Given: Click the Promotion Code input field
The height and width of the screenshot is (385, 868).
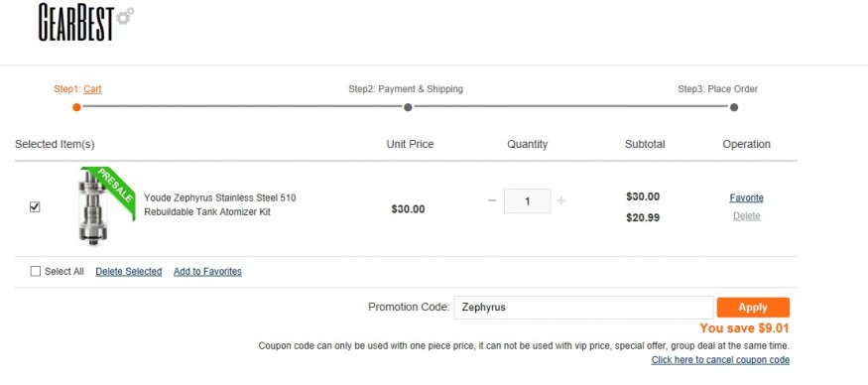Looking at the screenshot, I should pos(583,308).
